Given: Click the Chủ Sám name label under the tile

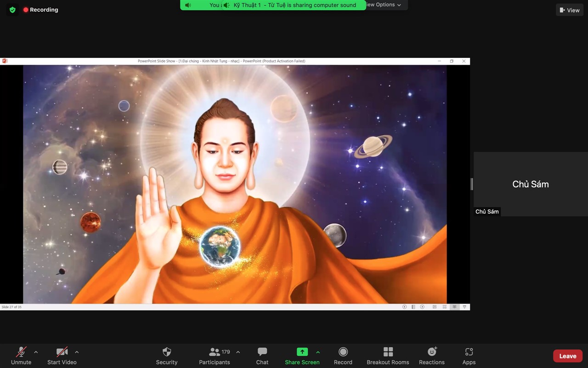Looking at the screenshot, I should tap(487, 212).
